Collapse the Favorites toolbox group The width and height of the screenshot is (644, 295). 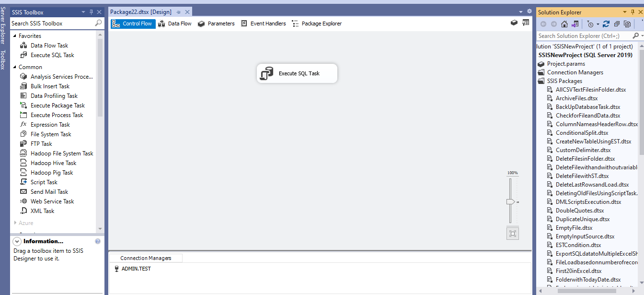click(x=15, y=36)
